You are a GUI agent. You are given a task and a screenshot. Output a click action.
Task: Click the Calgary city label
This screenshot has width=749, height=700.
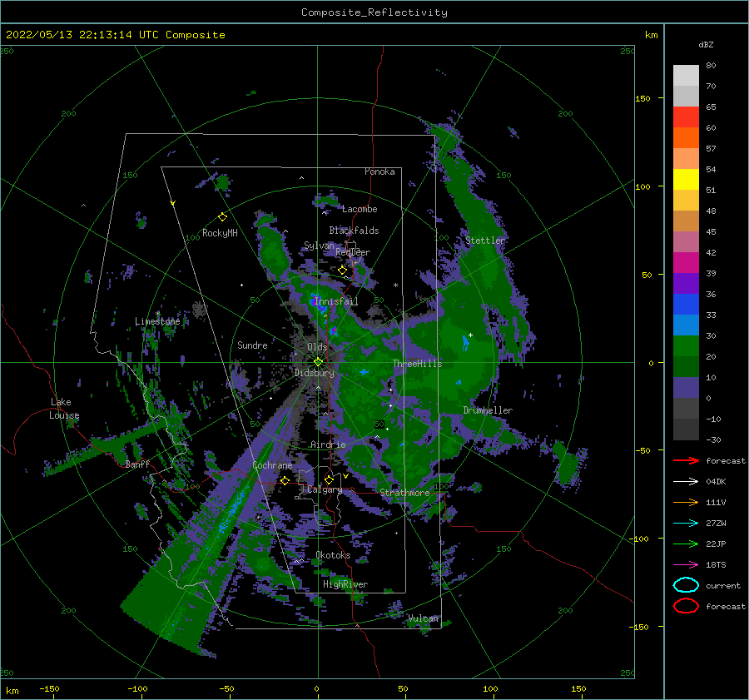coord(325,489)
